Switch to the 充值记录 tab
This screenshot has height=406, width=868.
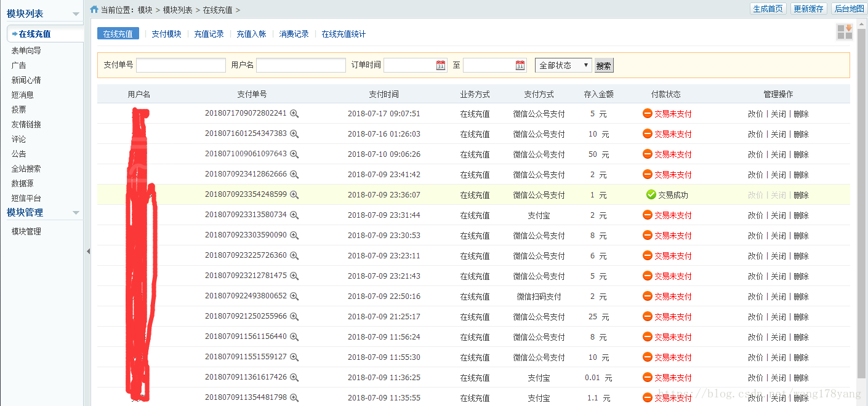(209, 34)
